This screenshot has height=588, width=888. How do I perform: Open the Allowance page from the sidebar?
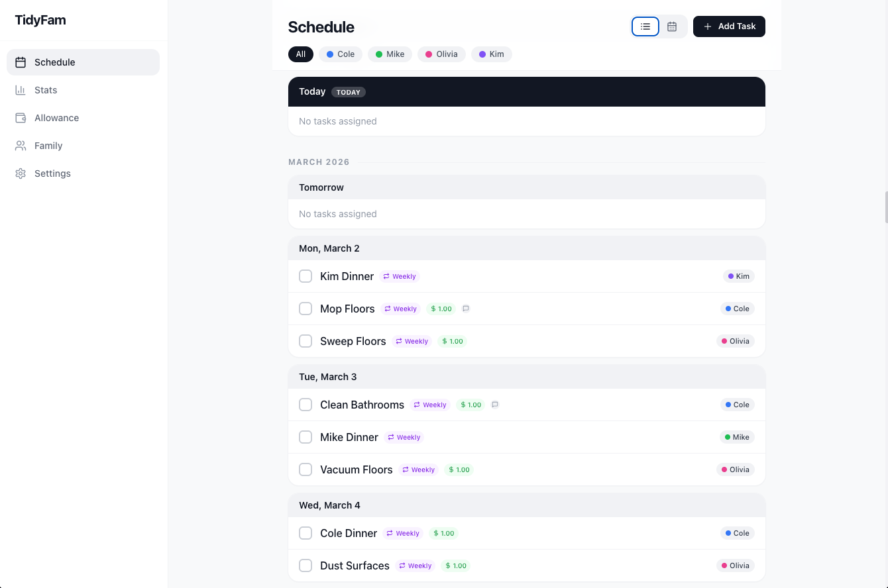coord(56,118)
